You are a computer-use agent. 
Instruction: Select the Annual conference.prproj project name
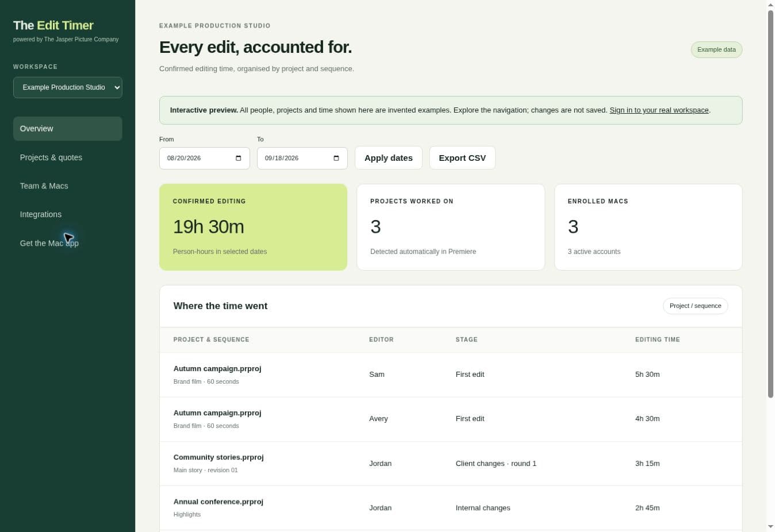[218, 502]
